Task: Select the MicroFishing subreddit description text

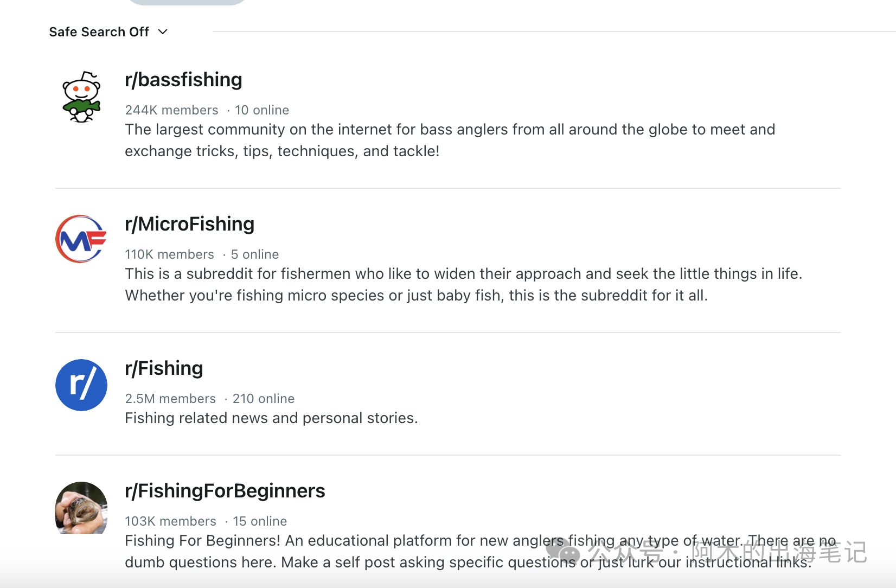Action: pos(463,284)
